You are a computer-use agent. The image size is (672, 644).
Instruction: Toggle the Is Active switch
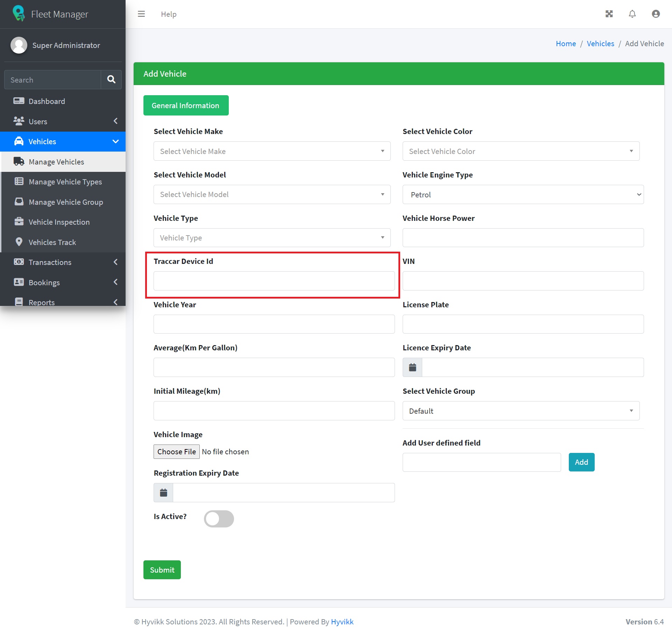pos(219,519)
